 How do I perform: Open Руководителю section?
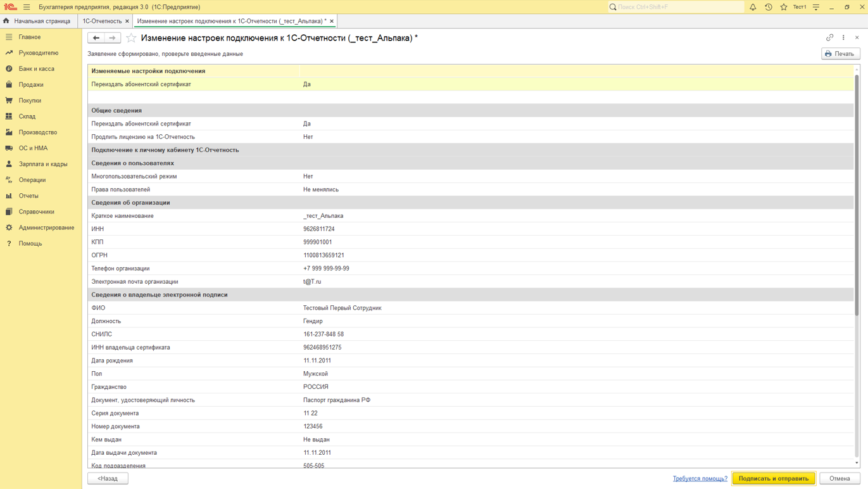(x=41, y=53)
